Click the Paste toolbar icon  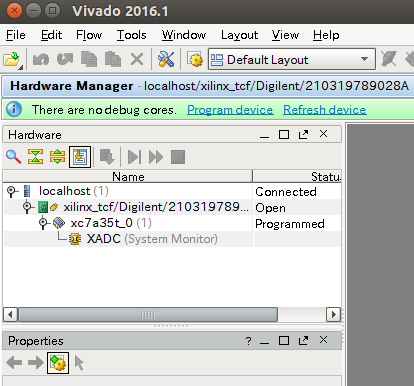[113, 60]
